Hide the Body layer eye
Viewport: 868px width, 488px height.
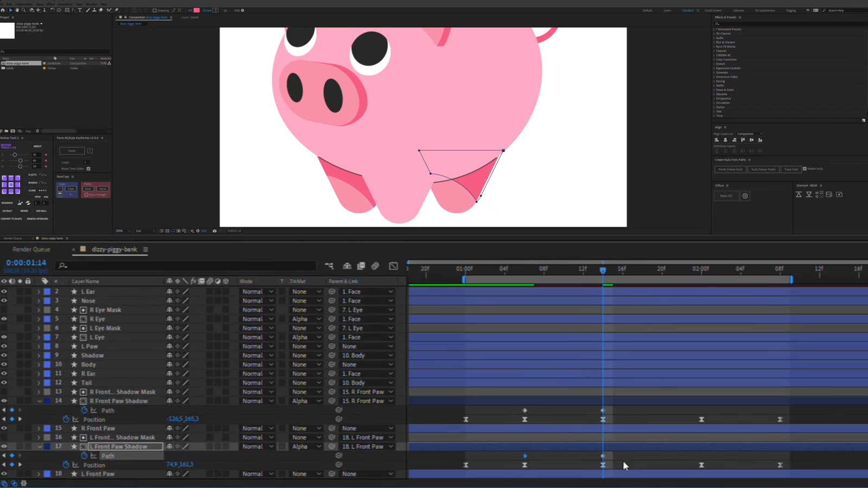point(4,364)
